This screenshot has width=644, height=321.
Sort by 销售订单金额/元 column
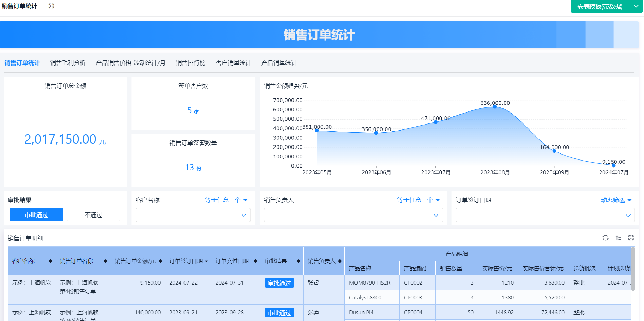pos(160,261)
